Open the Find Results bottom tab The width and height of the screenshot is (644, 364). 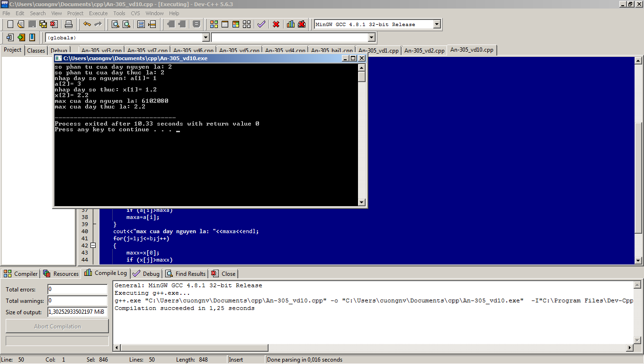(x=186, y=273)
